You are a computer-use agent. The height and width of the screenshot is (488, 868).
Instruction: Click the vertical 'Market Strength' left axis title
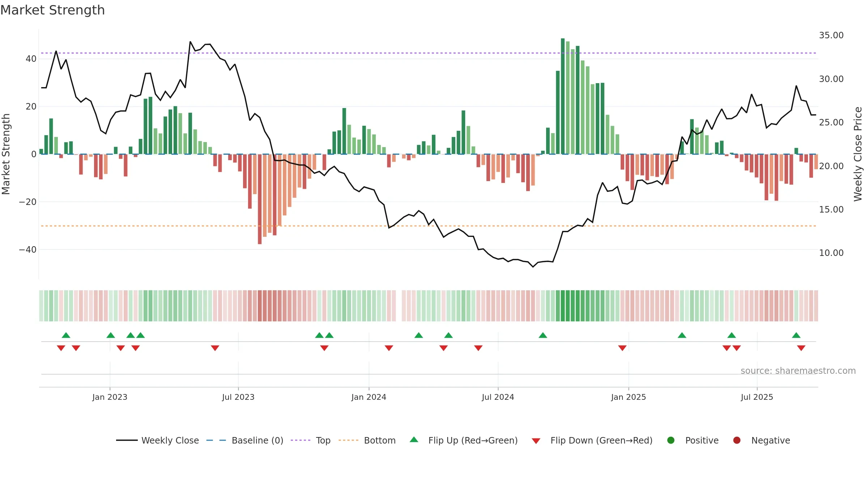[x=6, y=154]
